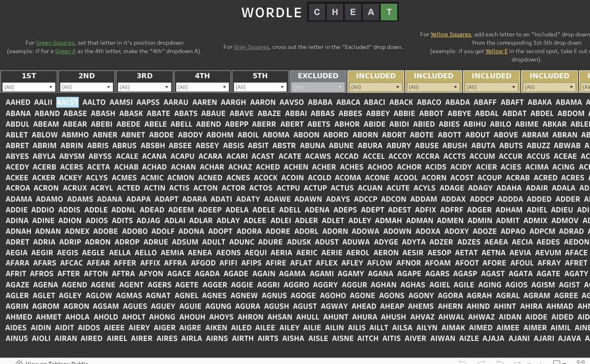Image resolution: width=590 pixels, height=364 pixels.
Task: Select the word ABACK
Action: tap(401, 103)
